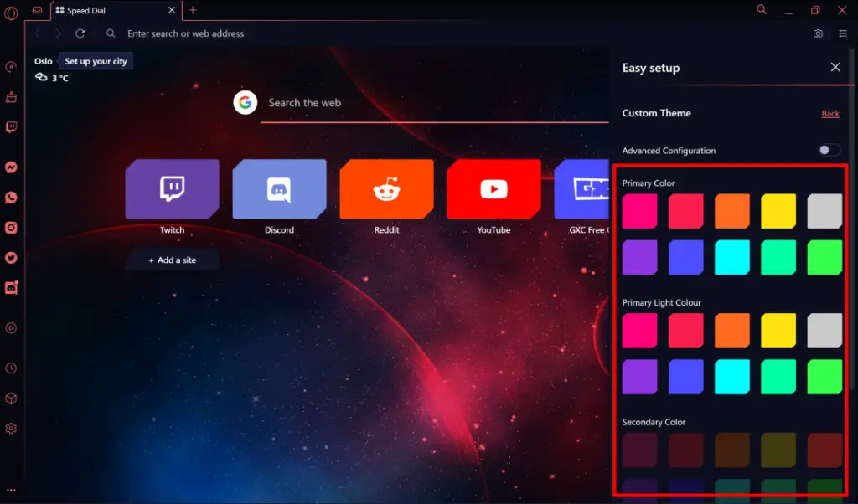The image size is (858, 504).
Task: Choose cyan under Primary Light Colour
Action: (x=732, y=377)
